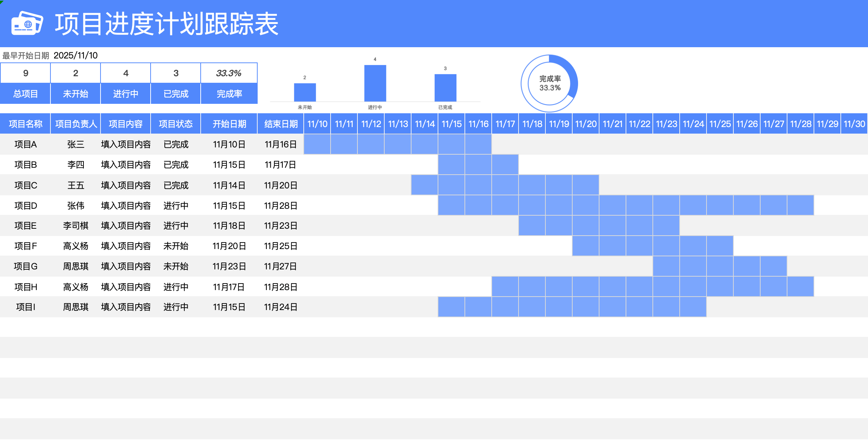Select the 项目状态 column header

coord(176,124)
